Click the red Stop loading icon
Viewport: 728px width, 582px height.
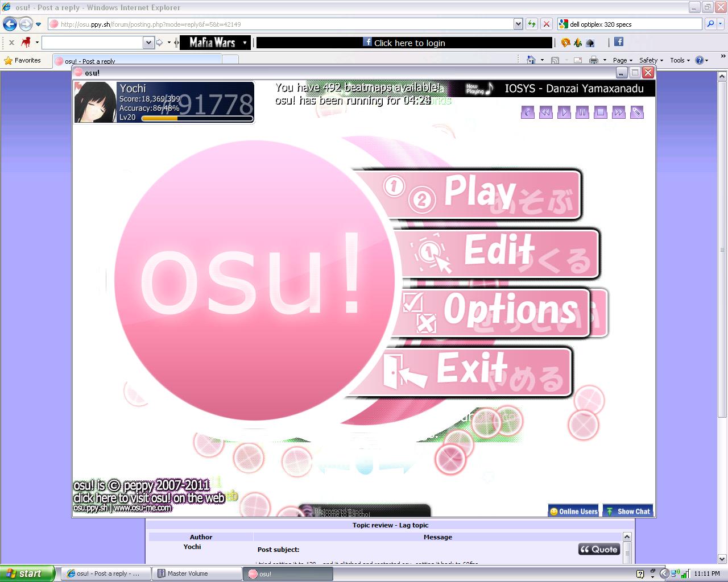(x=547, y=24)
